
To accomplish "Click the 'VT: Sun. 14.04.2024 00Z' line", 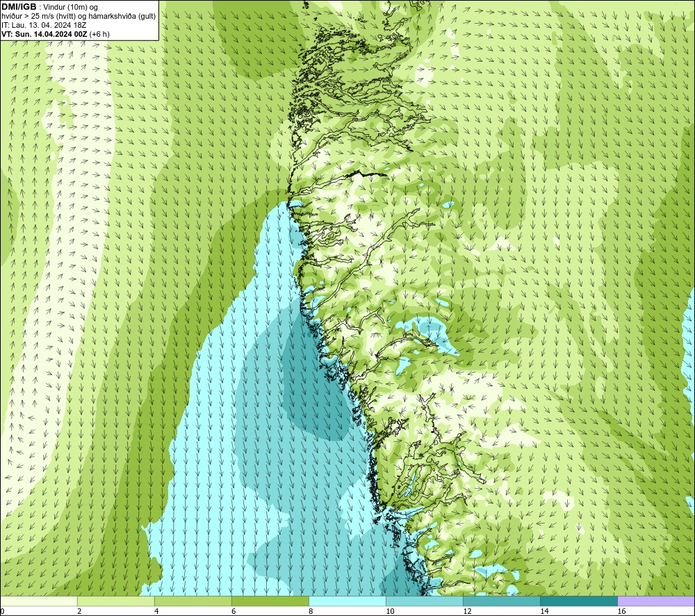I will (x=56, y=34).
